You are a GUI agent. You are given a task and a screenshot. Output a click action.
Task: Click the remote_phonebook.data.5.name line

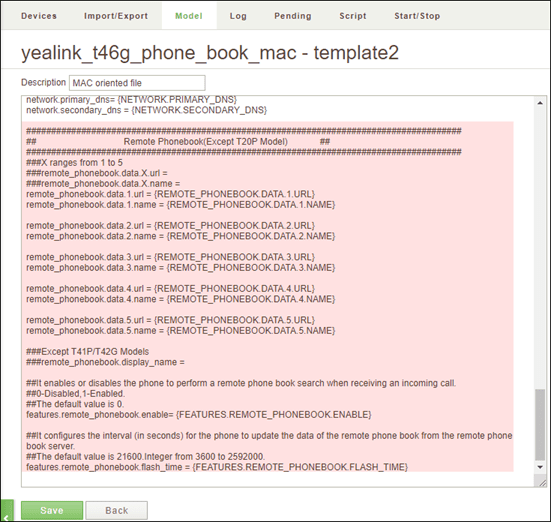181,331
